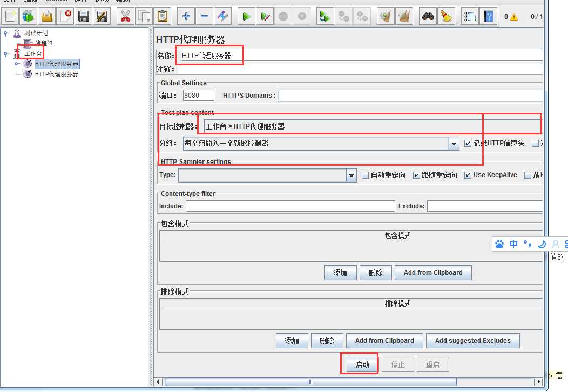Save the test plan with floppy icon

pos(84,16)
